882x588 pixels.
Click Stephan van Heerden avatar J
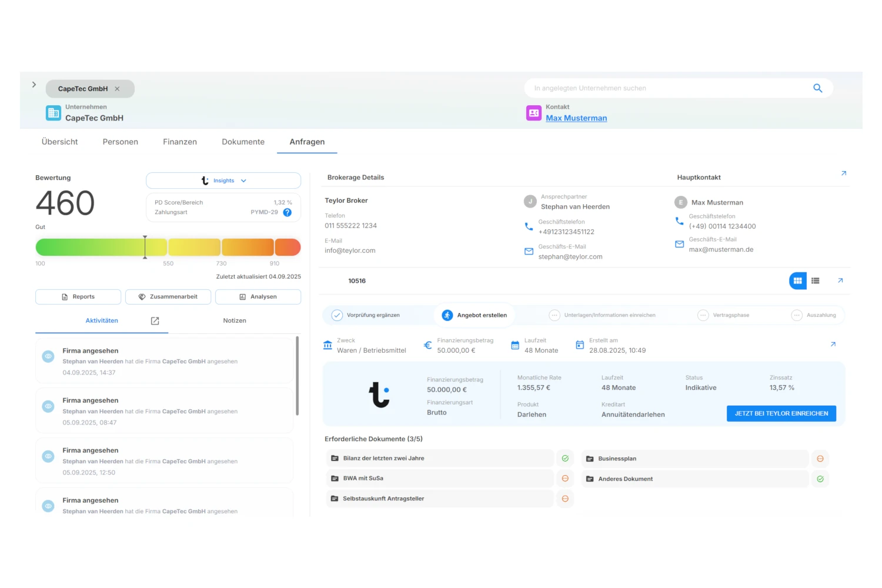pyautogui.click(x=530, y=202)
